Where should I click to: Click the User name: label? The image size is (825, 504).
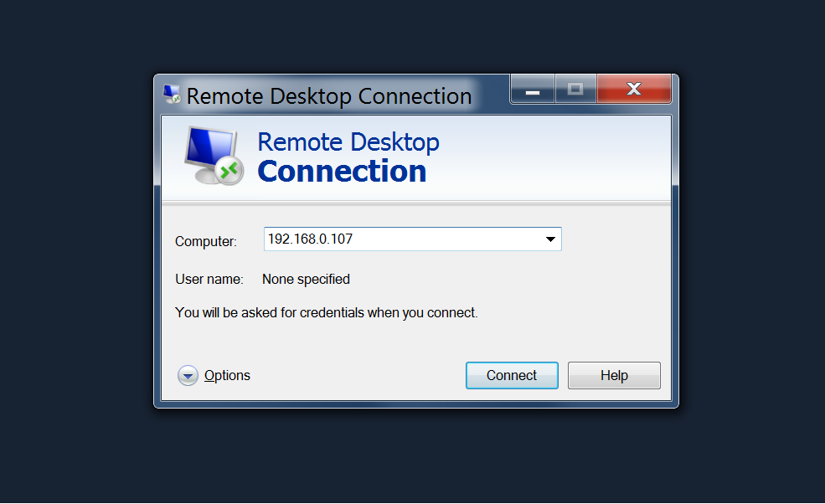tap(209, 280)
